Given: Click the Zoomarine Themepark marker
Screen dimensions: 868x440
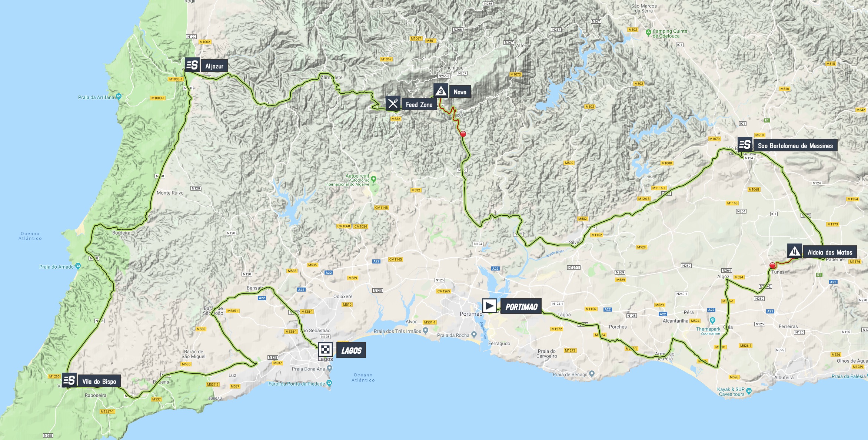Looking at the screenshot, I should 712,320.
